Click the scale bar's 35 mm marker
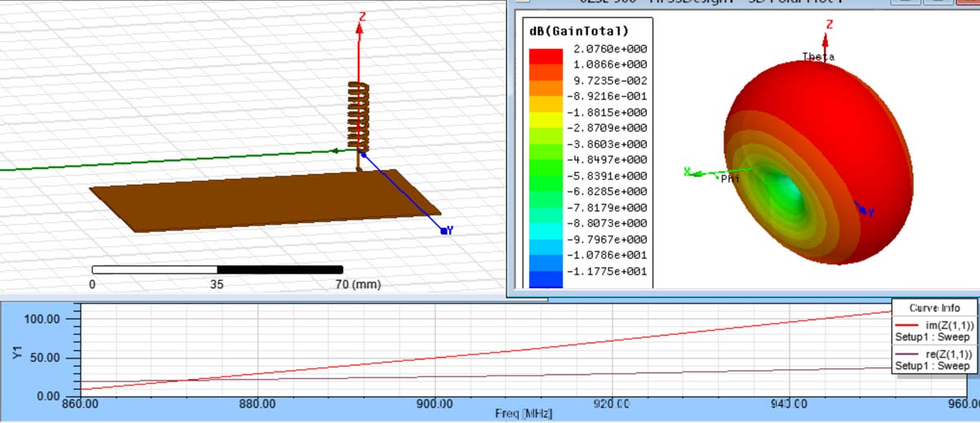 pos(216,285)
